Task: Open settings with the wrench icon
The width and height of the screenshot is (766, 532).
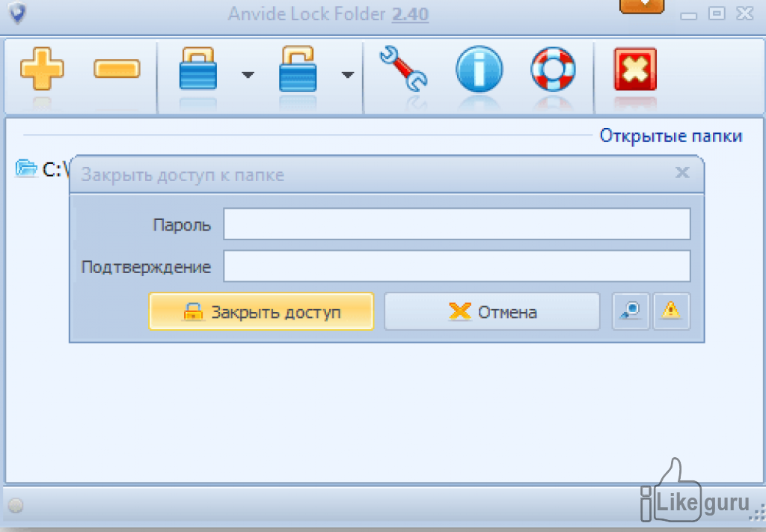Action: click(403, 70)
